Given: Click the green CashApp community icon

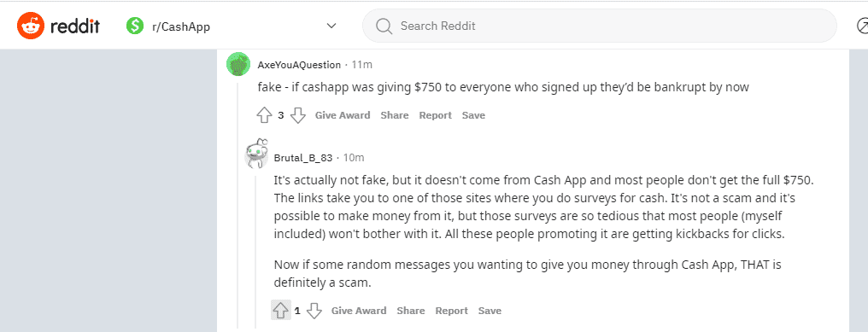Looking at the screenshot, I should coord(135,26).
